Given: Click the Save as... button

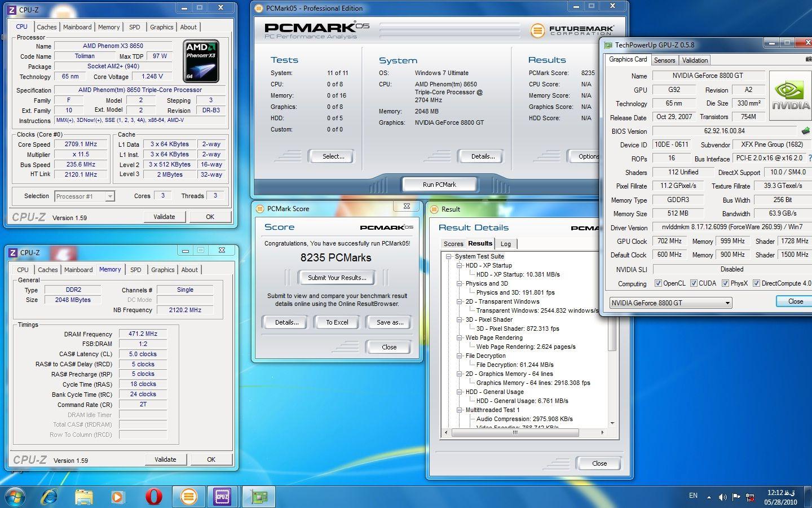Looking at the screenshot, I should 390,322.
